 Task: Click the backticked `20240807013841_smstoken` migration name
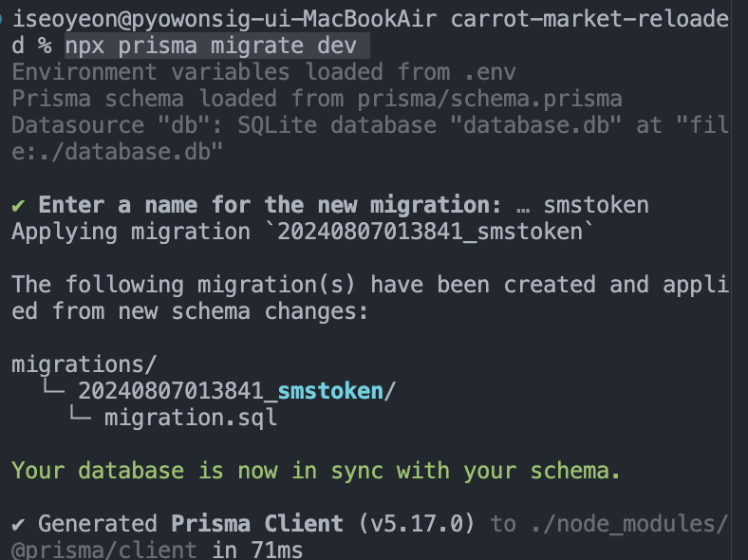pyautogui.click(x=430, y=232)
